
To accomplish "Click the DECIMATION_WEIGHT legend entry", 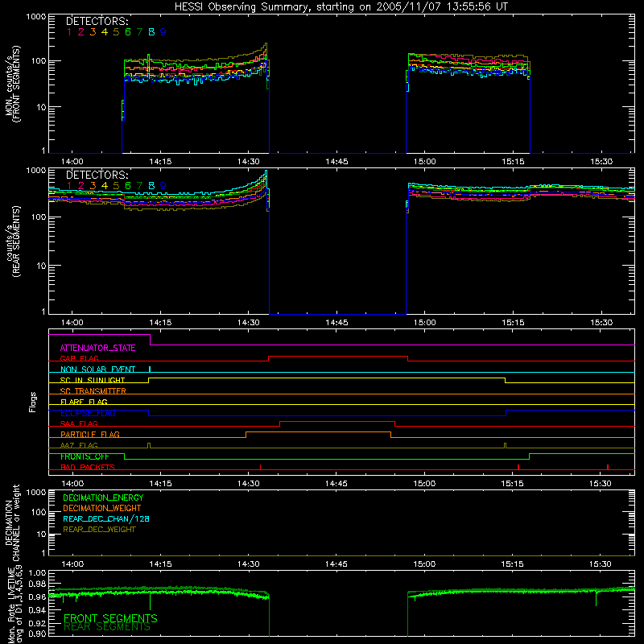I will pos(102,508).
